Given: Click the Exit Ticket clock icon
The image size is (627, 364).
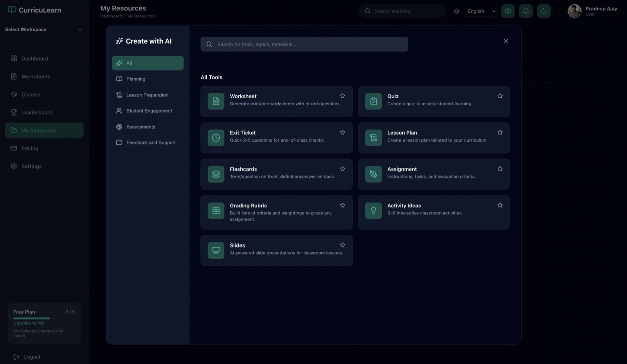Looking at the screenshot, I should [216, 138].
